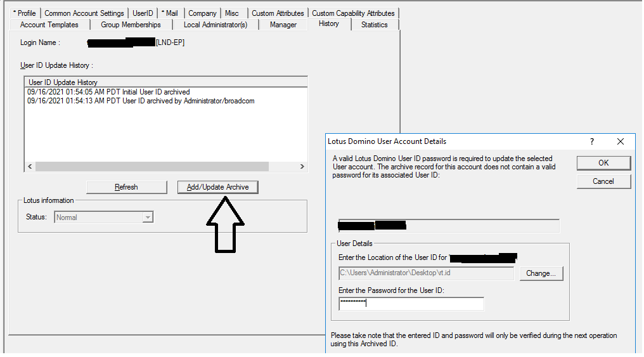Click the 'User ID Update History' column header
Image resolution: width=644 pixels, height=357 pixels.
click(x=166, y=82)
